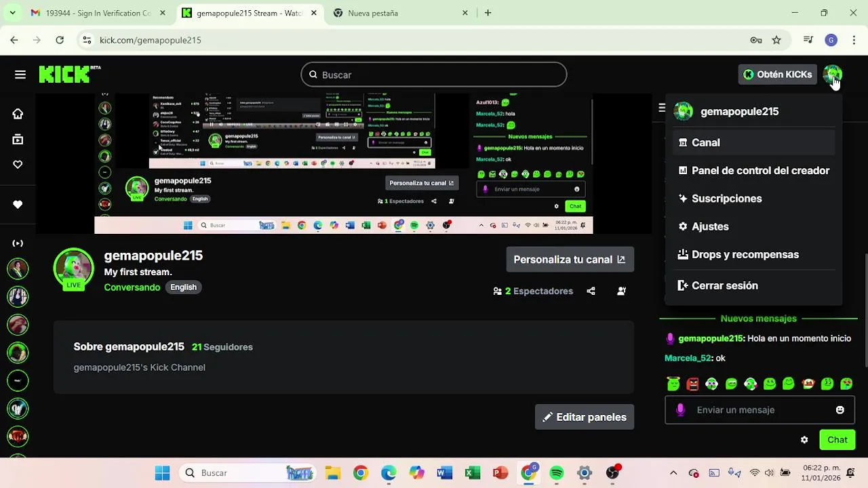Open a new browser tab with plus
Image resolution: width=868 pixels, height=488 pixels.
tap(488, 13)
